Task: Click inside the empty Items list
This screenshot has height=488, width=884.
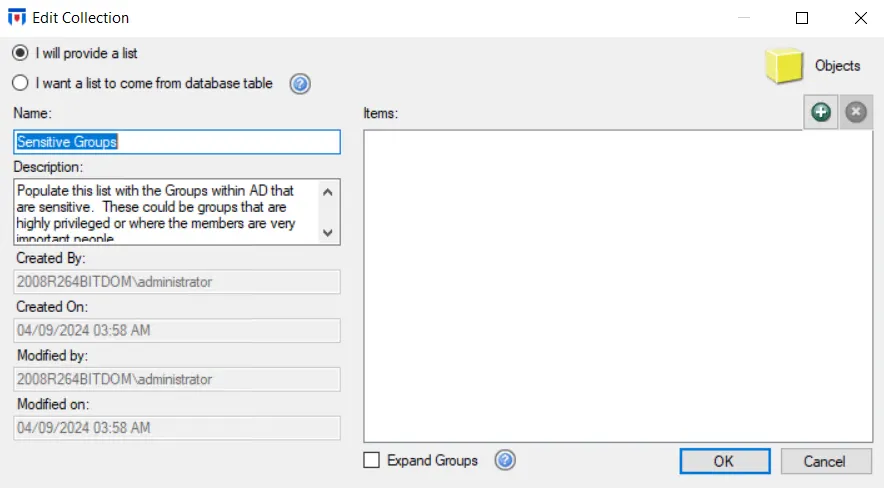Action: point(618,286)
